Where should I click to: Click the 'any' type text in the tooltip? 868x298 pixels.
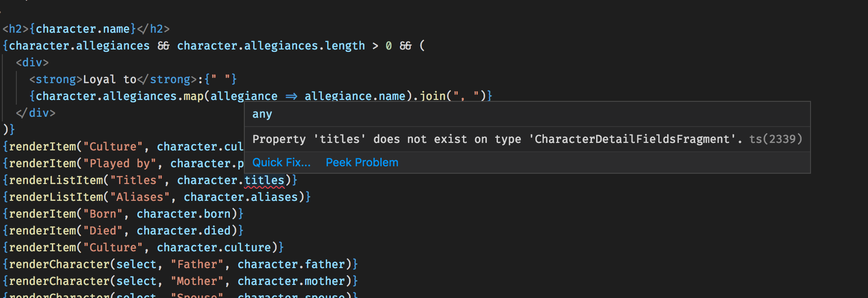[262, 114]
